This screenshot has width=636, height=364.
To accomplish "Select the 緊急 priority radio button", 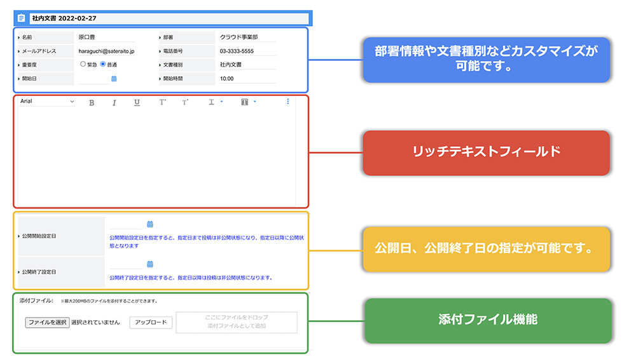I will click(x=83, y=64).
